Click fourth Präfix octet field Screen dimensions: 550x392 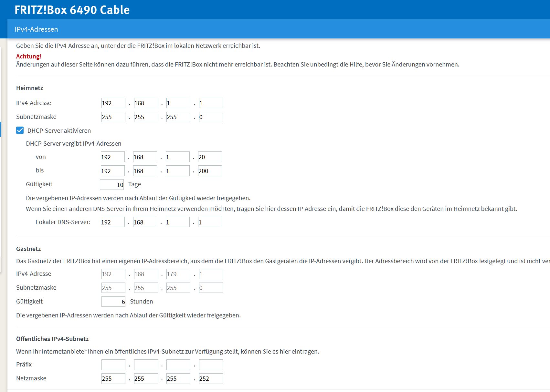(211, 365)
